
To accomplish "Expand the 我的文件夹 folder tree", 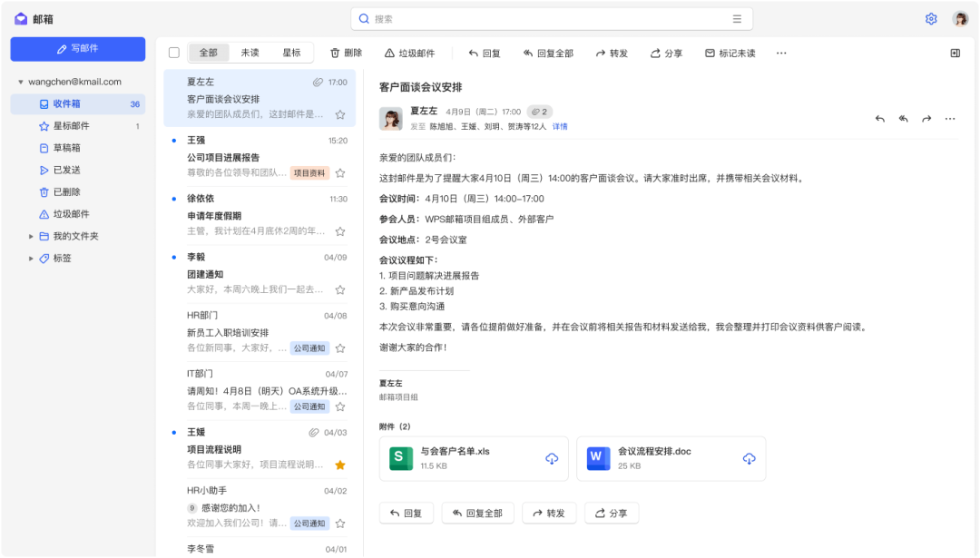I will coord(32,236).
